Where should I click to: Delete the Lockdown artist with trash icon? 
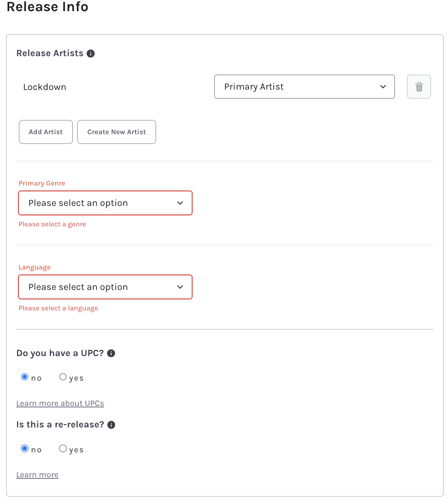[419, 87]
